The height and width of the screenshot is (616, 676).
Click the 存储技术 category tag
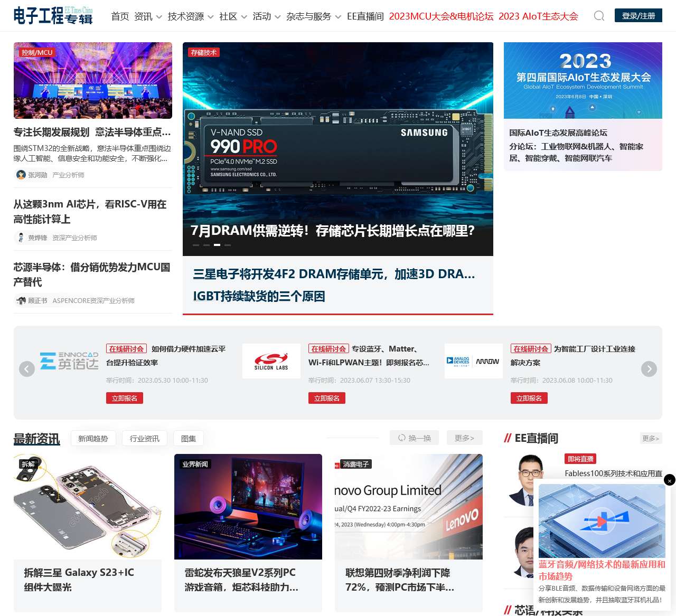pos(204,52)
